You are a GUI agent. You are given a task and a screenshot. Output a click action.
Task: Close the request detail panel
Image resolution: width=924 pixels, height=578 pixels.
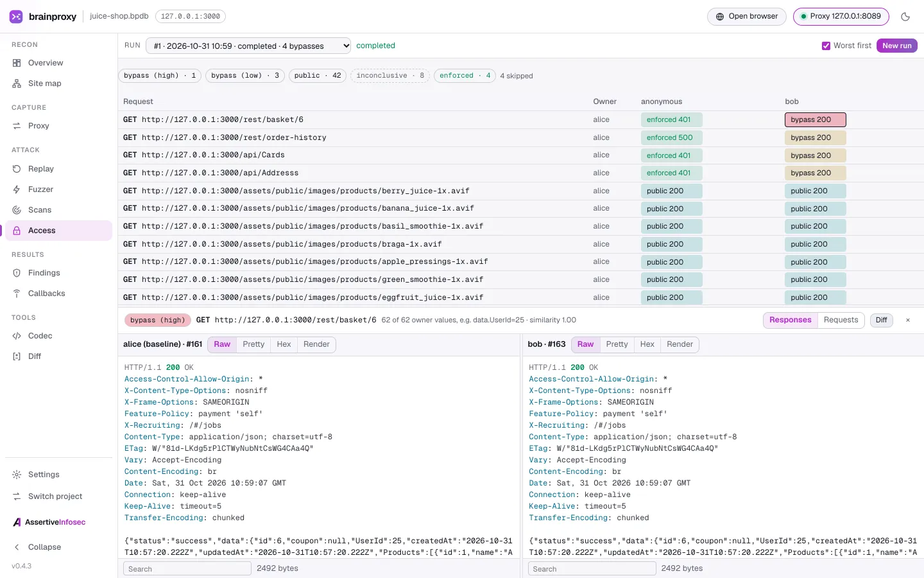907,320
